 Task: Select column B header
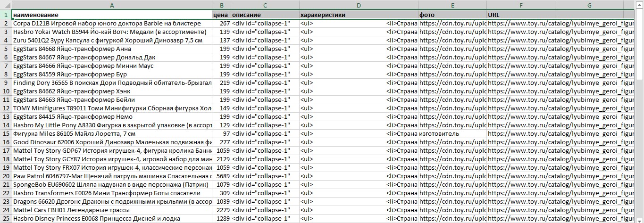pyautogui.click(x=222, y=5)
